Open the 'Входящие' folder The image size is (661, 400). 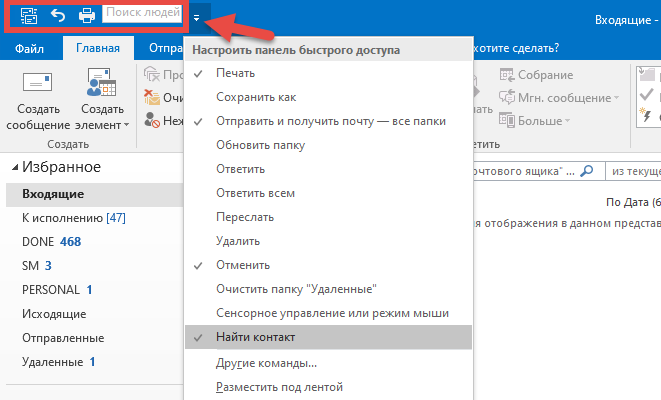pos(94,194)
